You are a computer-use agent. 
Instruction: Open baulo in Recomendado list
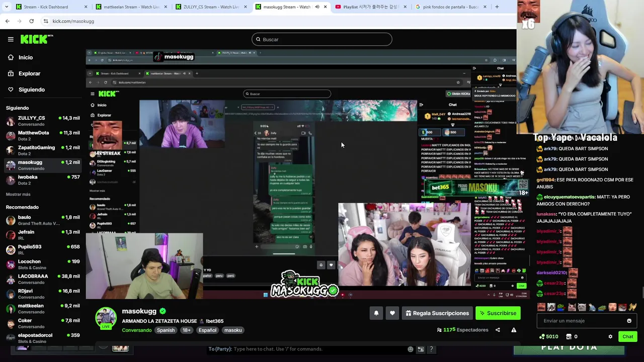42,220
